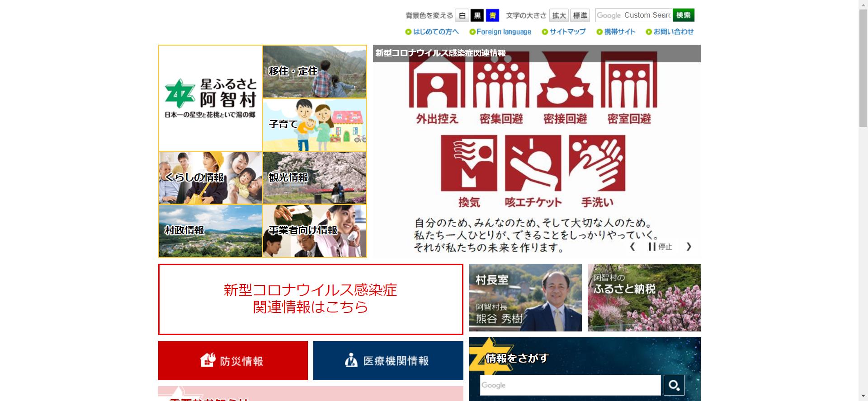
Task: Go to previous slide with left chevron
Action: tap(632, 247)
